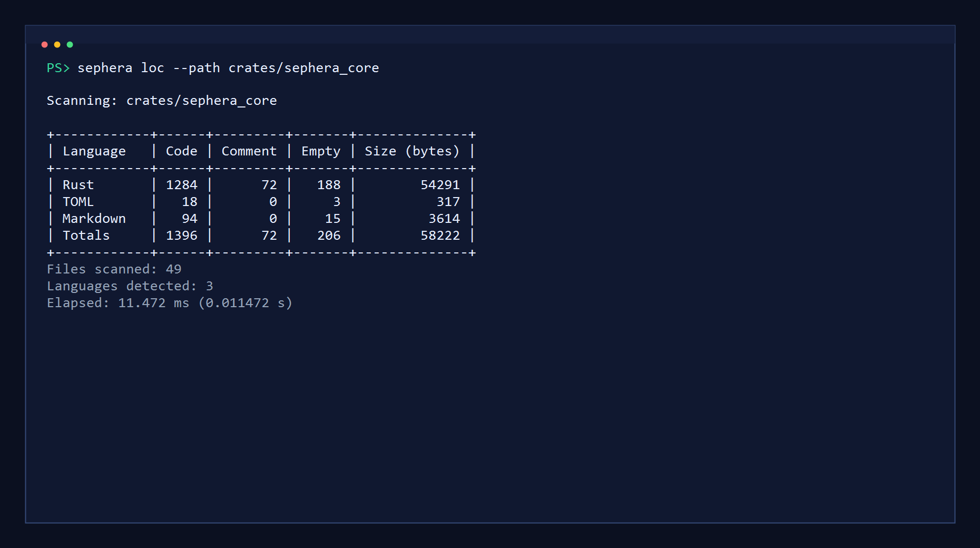Click the 1396 total code count
This screenshot has width=980, height=548.
[181, 236]
